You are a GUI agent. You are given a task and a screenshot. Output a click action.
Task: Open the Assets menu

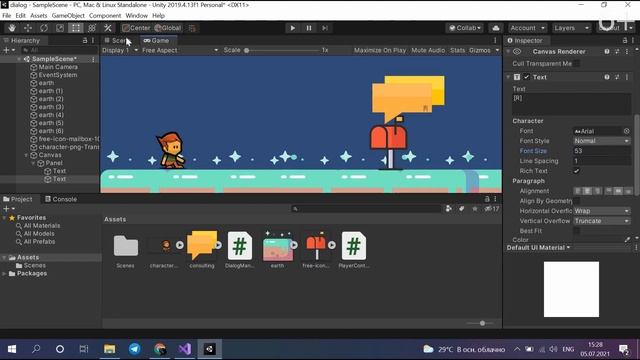point(39,16)
